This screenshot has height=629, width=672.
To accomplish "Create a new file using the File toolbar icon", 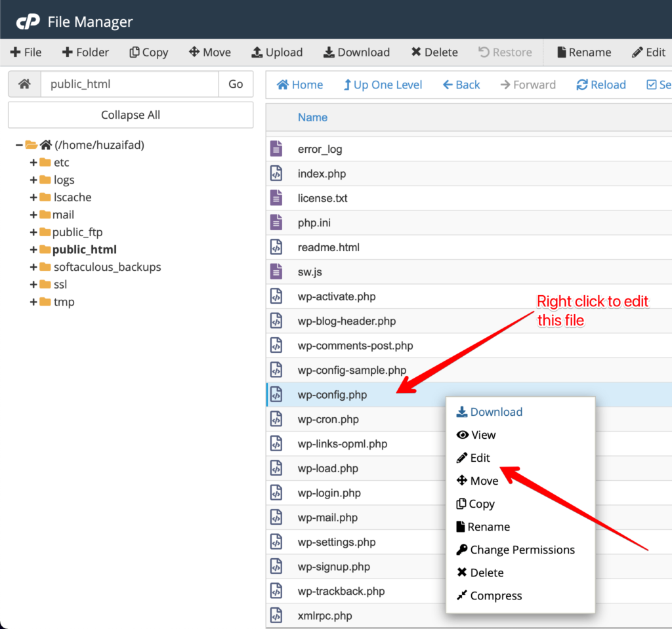I will 26,52.
